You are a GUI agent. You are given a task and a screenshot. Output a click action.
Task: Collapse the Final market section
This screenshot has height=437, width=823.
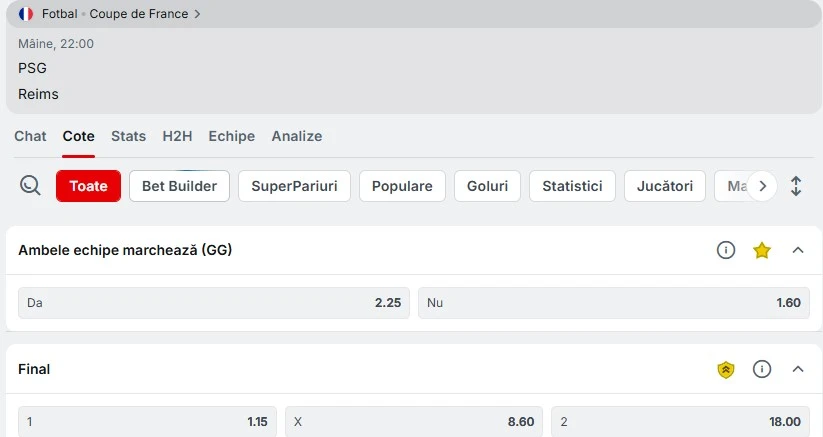798,370
